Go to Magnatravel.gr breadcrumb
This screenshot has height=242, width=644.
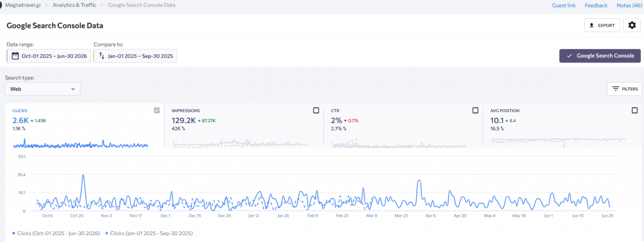[x=23, y=5]
